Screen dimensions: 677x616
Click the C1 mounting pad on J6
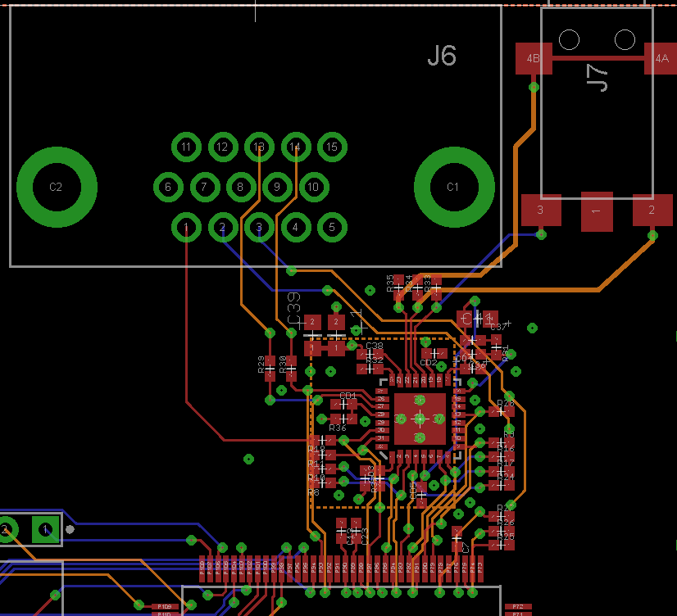[x=453, y=187]
